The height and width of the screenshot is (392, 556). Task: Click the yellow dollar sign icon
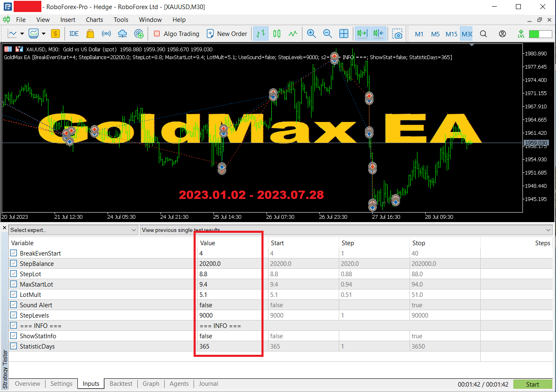55,33
